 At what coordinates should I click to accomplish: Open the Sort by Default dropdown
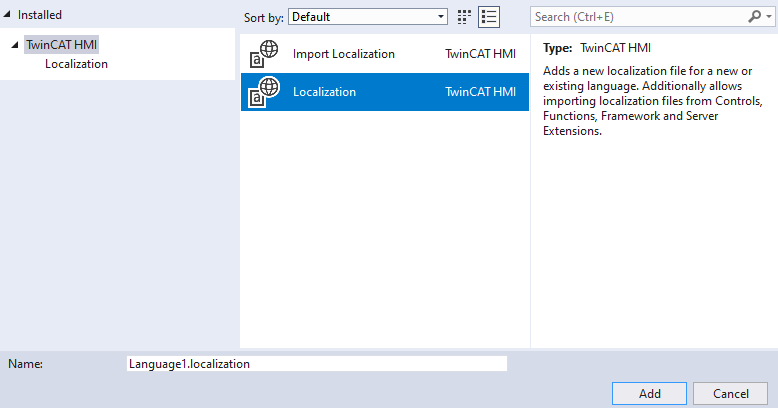click(368, 17)
